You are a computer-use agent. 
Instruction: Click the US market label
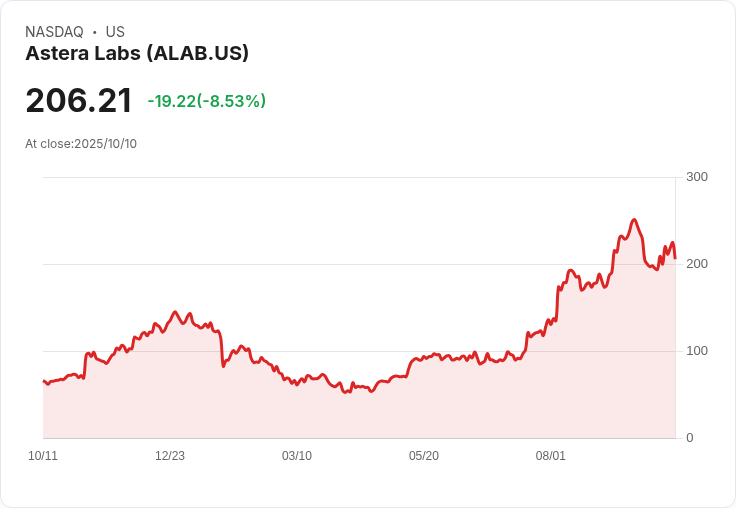[x=115, y=32]
